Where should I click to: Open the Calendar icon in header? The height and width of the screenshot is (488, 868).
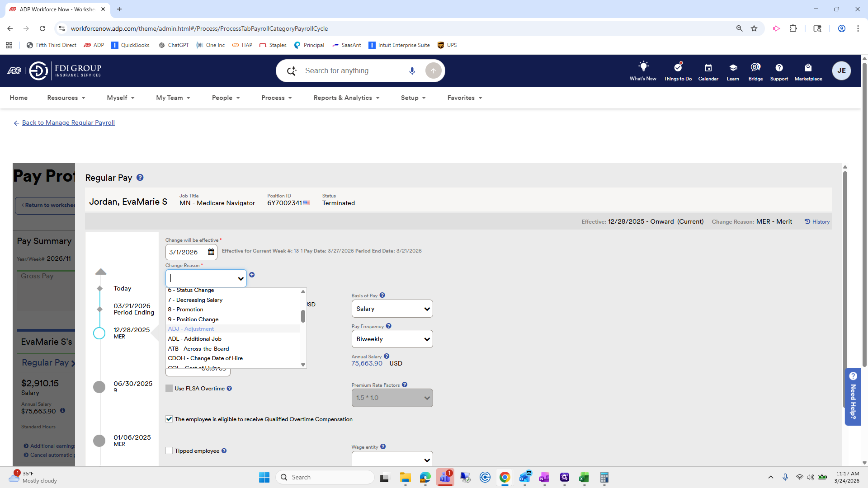(x=708, y=68)
